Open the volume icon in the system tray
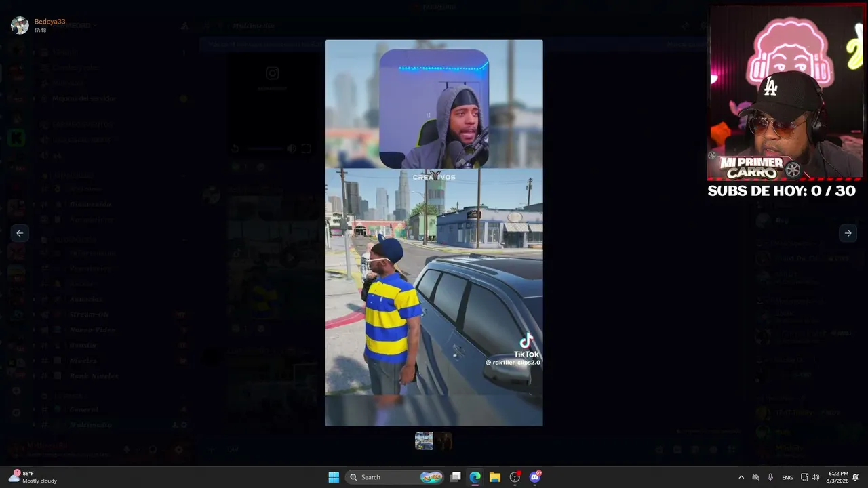868x488 pixels. coord(815,477)
